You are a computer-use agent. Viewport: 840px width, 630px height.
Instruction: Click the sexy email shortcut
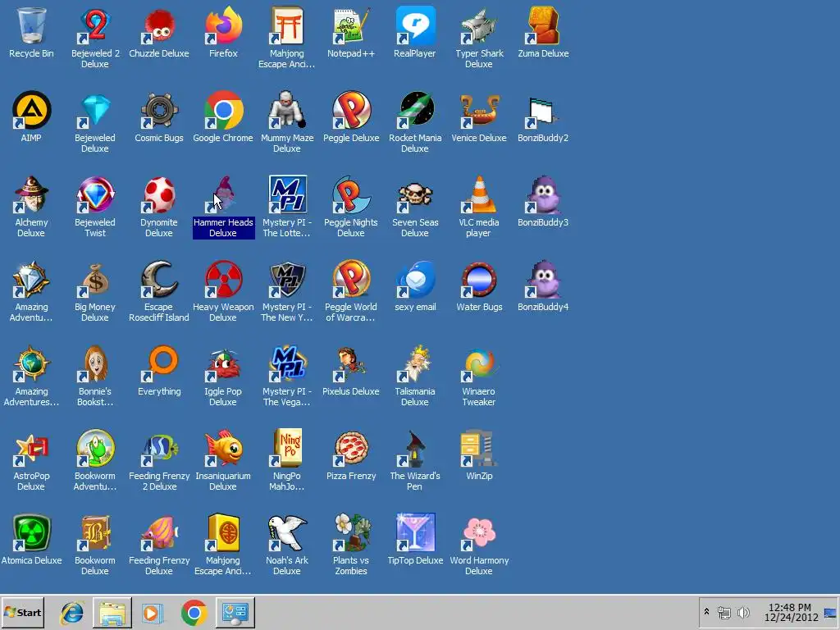(x=415, y=279)
